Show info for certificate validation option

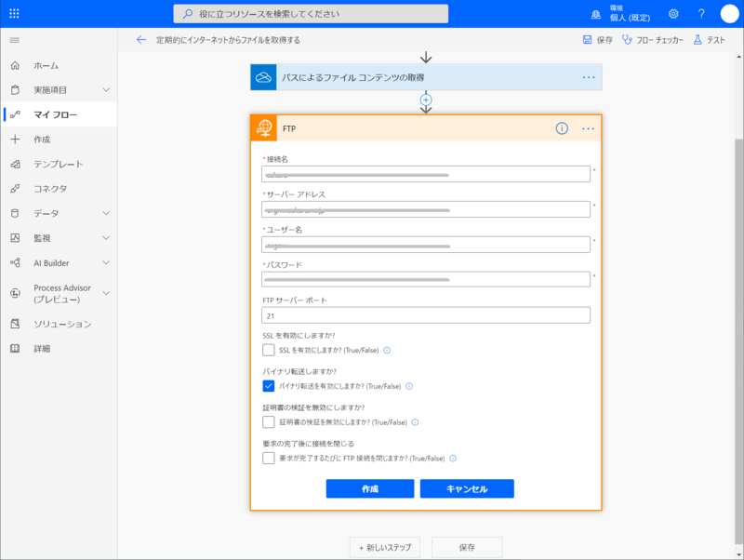[415, 422]
